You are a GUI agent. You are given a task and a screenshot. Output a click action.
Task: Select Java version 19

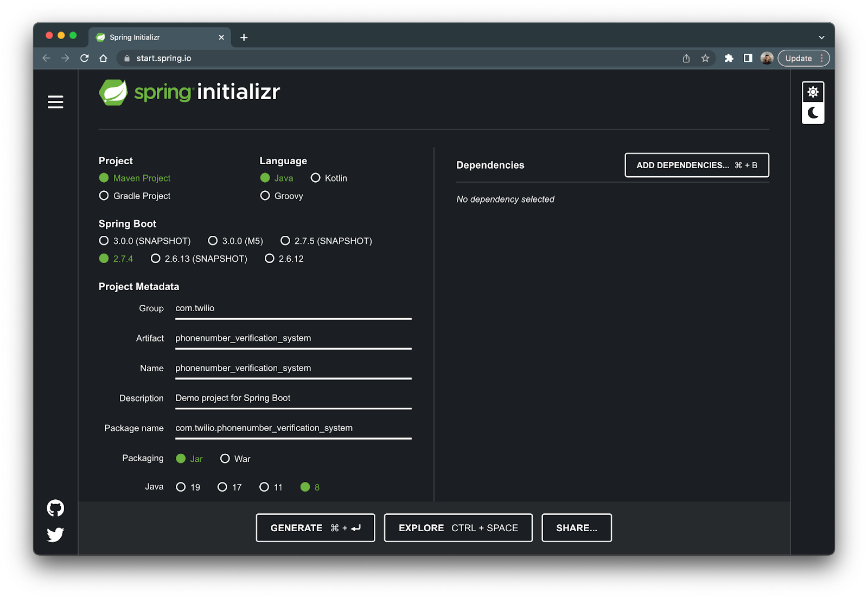point(188,487)
